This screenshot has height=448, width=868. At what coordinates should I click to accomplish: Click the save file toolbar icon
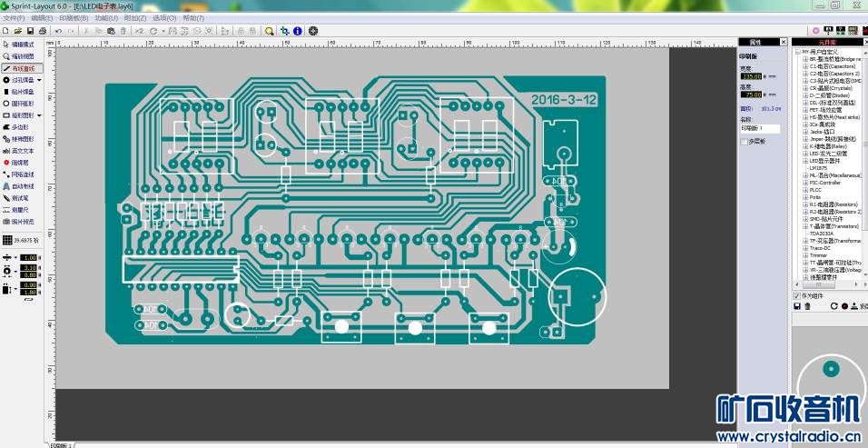pyautogui.click(x=31, y=31)
